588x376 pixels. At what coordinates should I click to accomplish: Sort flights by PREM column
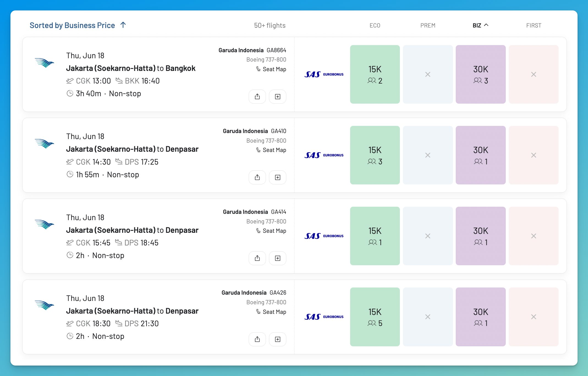tap(428, 25)
